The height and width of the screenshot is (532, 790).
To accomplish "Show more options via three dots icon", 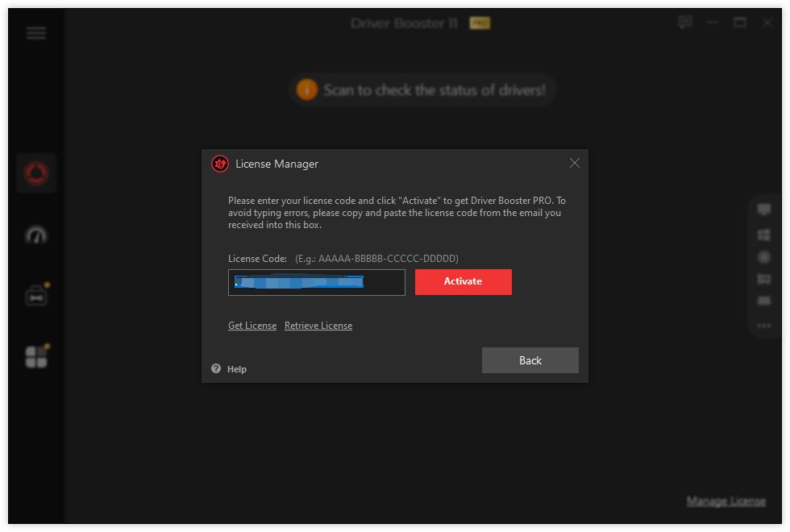I will pos(764,326).
